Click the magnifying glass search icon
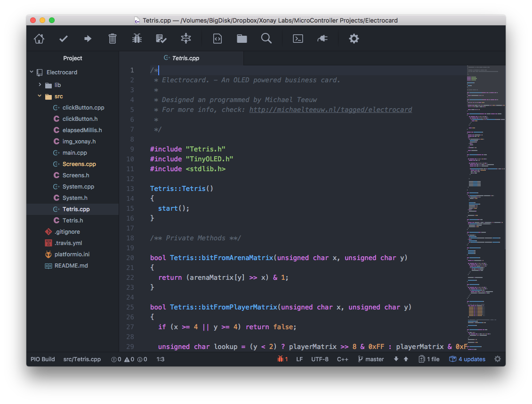The image size is (532, 404). pyautogui.click(x=266, y=39)
